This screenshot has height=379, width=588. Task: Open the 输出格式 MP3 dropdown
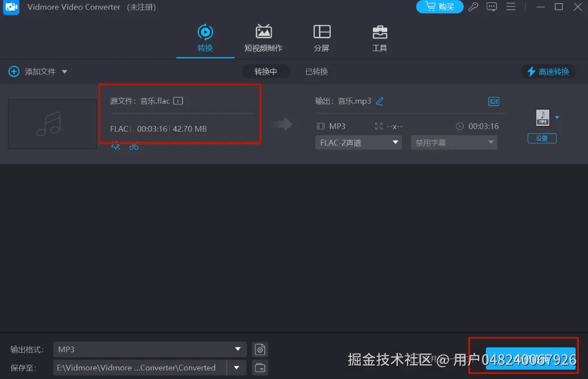click(150, 349)
